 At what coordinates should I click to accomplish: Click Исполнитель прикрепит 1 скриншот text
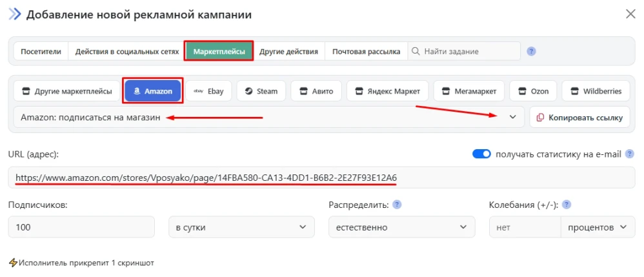point(86,263)
